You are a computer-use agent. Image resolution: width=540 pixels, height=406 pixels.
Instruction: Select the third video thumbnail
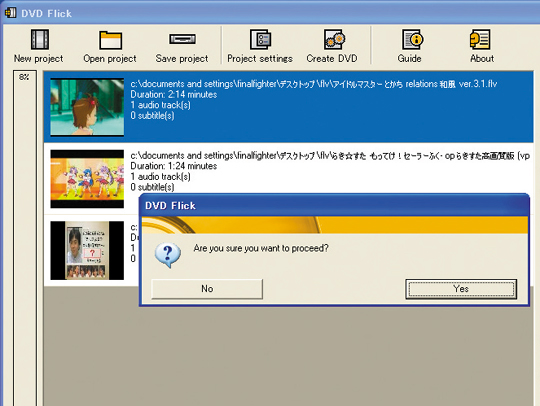pos(87,250)
